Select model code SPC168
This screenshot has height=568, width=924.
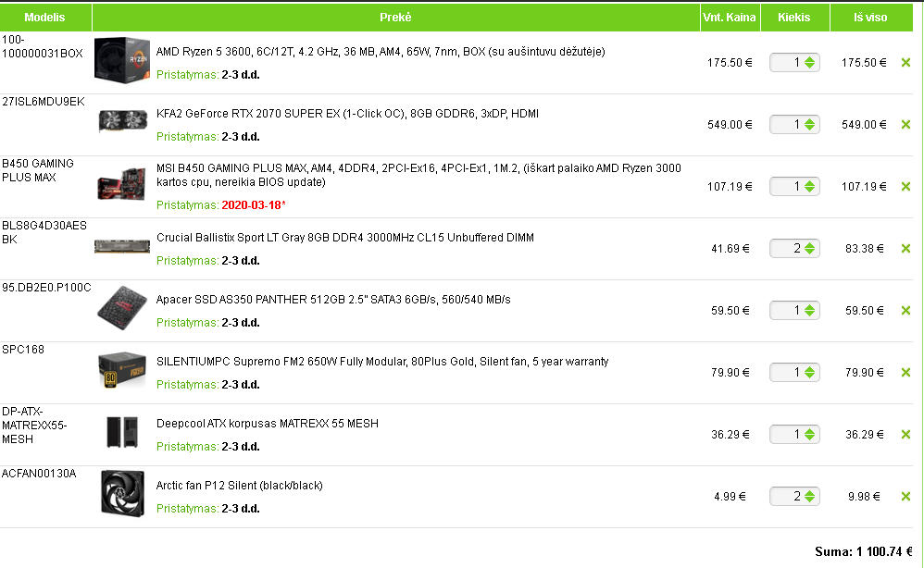point(23,350)
